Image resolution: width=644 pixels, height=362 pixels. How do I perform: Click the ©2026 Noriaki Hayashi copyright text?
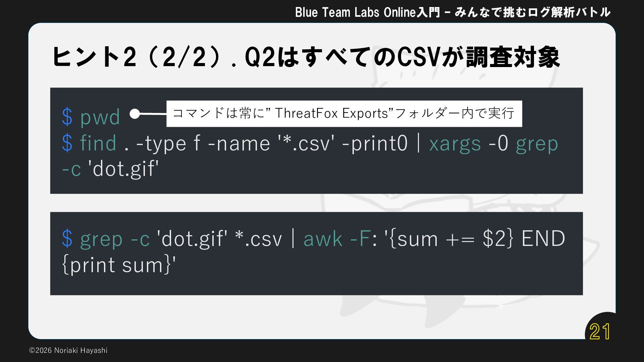click(68, 350)
